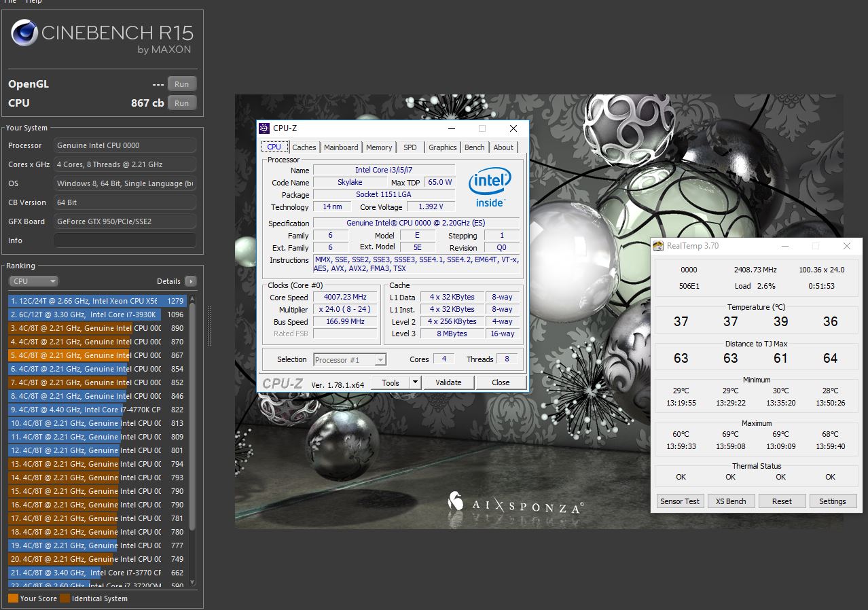868x610 pixels.
Task: Click Validate in CPU-Z
Action: pos(448,382)
